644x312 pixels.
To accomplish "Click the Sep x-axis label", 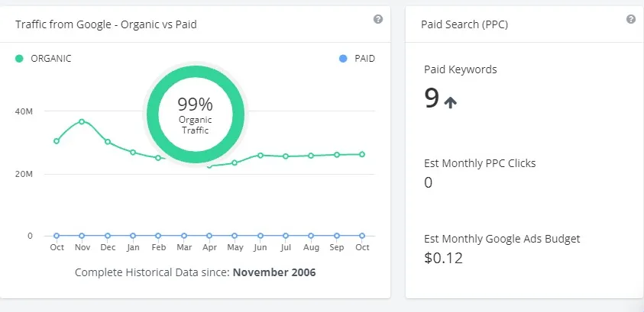I will [x=337, y=248].
